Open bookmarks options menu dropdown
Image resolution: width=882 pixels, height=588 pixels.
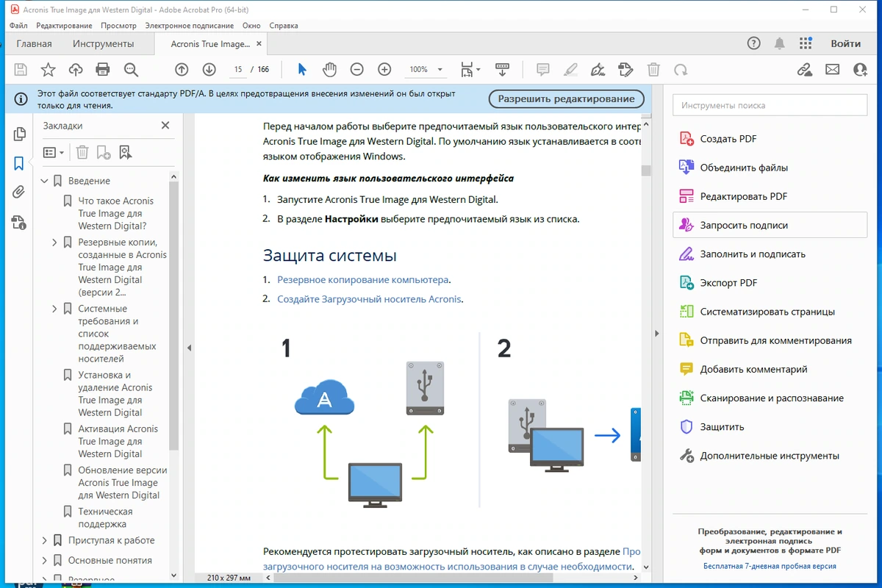[x=54, y=152]
